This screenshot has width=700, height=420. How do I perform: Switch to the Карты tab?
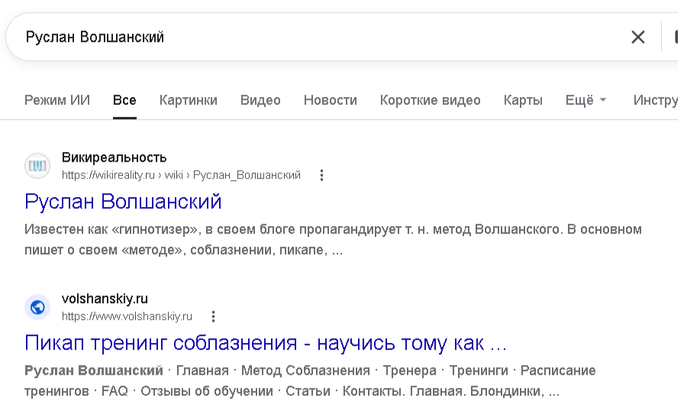point(523,100)
